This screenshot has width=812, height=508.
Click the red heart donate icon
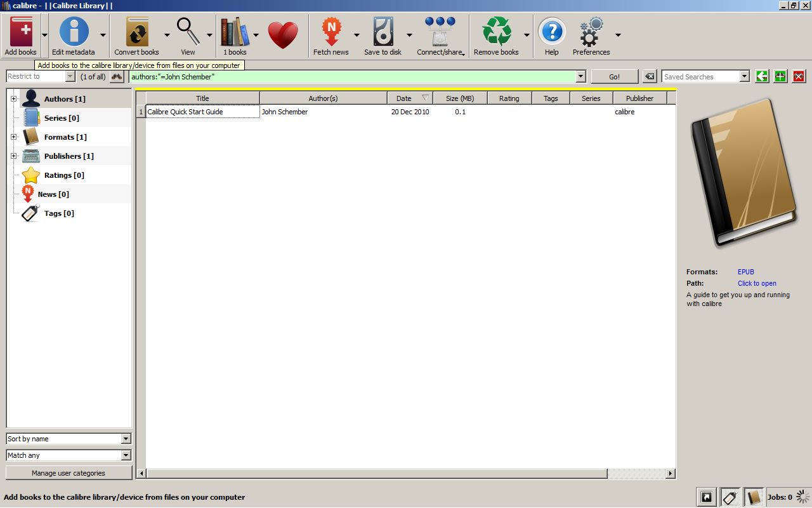283,35
